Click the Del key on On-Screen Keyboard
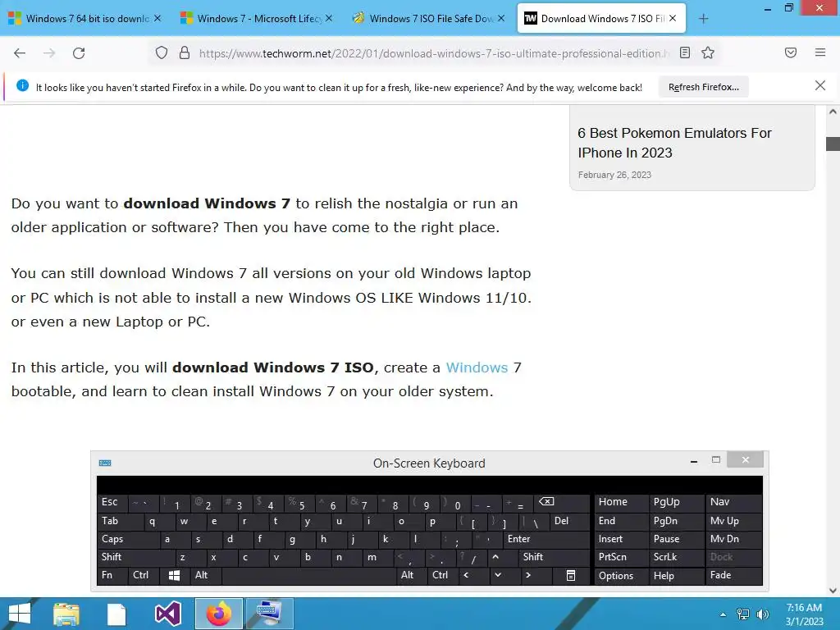This screenshot has width=840, height=630. [x=570, y=521]
